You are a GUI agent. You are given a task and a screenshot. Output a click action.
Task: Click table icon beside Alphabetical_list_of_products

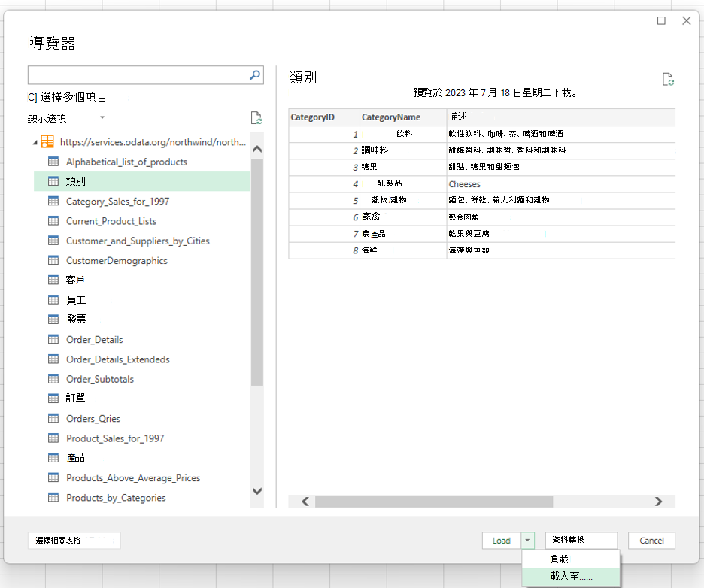[x=53, y=162]
